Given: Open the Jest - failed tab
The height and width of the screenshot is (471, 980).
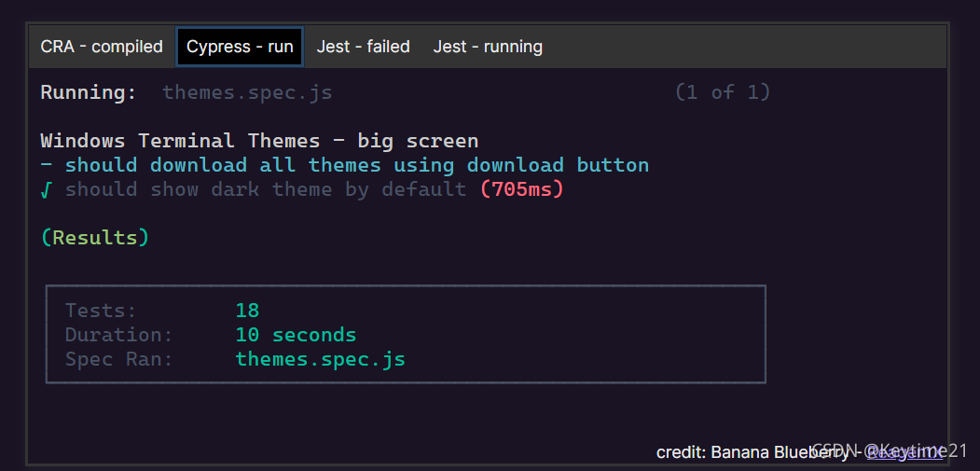Looking at the screenshot, I should (x=363, y=47).
